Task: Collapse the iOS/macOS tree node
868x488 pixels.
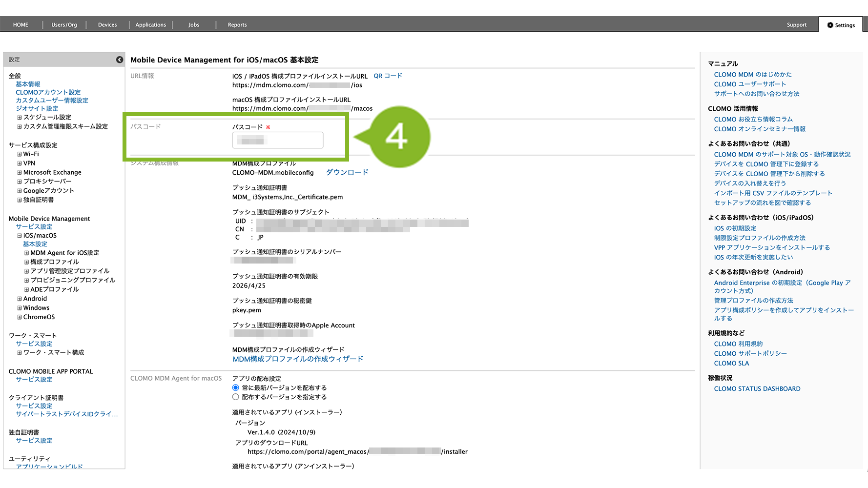Action: coord(20,236)
